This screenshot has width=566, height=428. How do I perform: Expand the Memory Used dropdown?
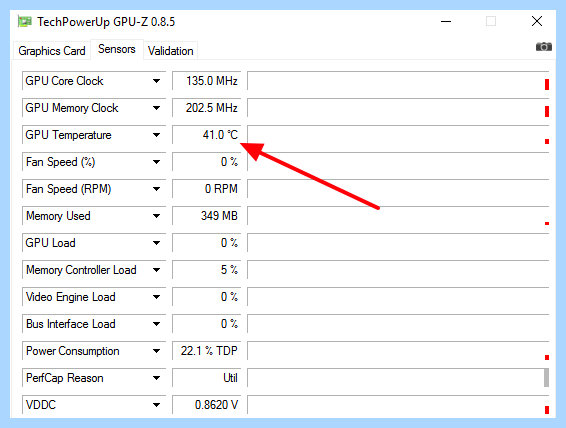tap(156, 216)
